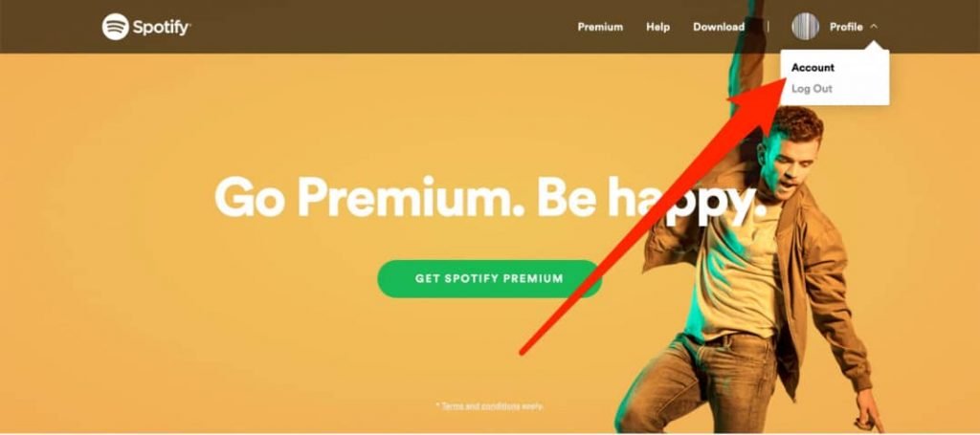Click an empty area of the brown header bar
The width and height of the screenshot is (980, 435).
[375, 27]
